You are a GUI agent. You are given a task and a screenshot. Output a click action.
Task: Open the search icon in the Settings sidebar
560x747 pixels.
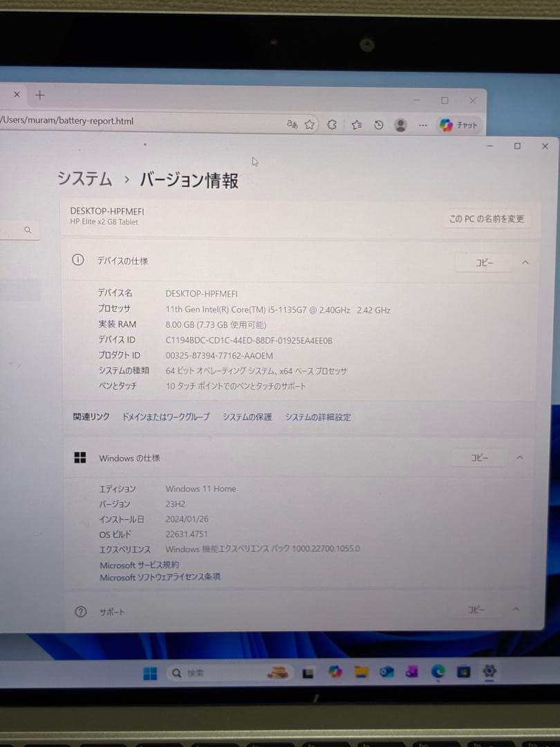28,229
